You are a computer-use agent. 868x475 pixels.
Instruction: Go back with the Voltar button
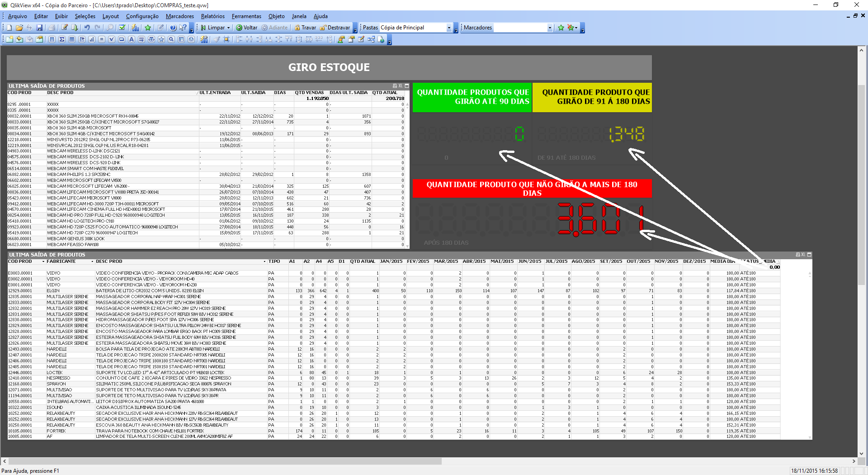pyautogui.click(x=247, y=28)
